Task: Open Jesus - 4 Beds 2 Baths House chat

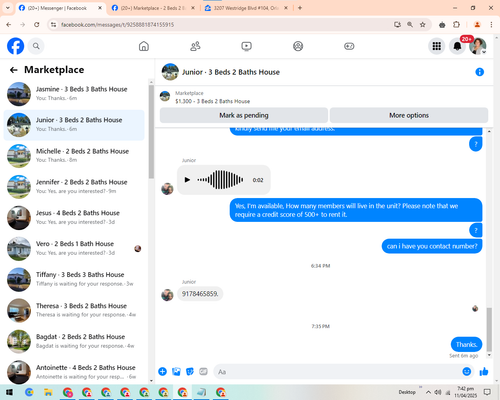Action: (74, 218)
